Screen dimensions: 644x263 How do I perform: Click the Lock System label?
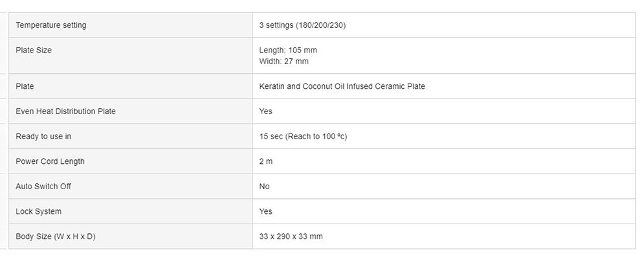pyautogui.click(x=39, y=212)
